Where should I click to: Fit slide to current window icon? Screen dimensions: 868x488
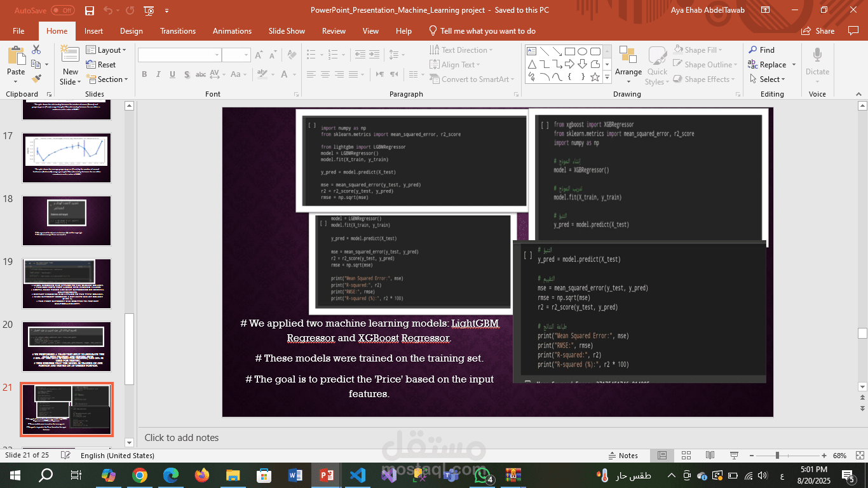858,456
